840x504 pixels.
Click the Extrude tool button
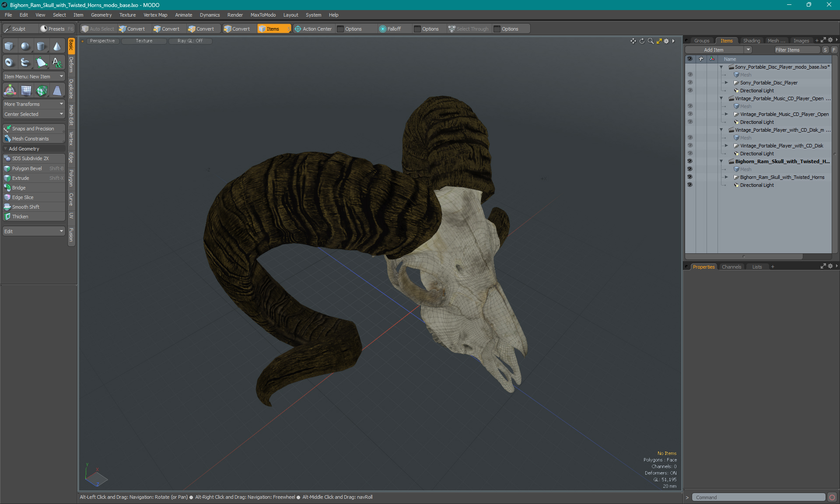coord(34,178)
